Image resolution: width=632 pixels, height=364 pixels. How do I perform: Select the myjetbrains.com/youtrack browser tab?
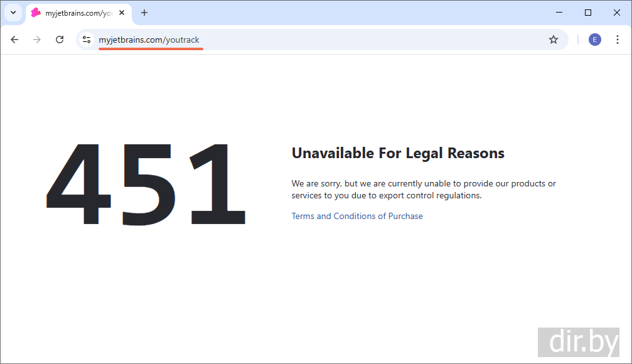pyautogui.click(x=72, y=13)
